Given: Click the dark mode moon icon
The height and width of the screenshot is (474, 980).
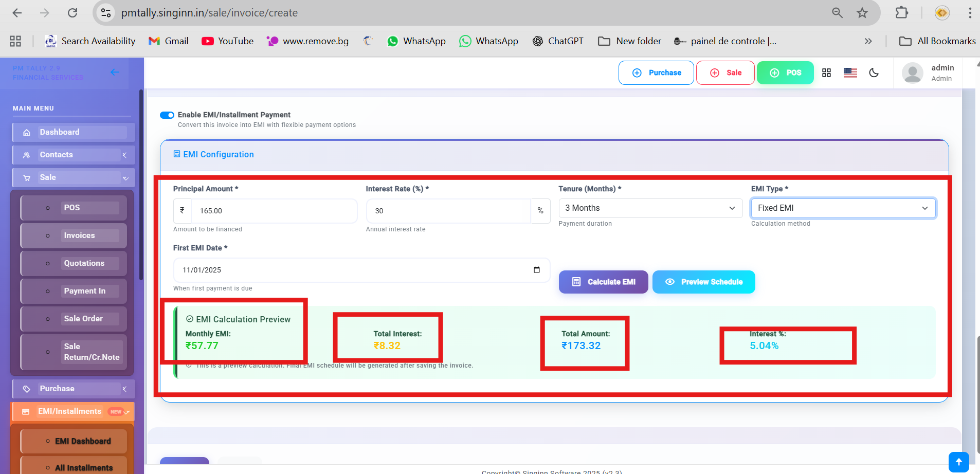Looking at the screenshot, I should [874, 73].
